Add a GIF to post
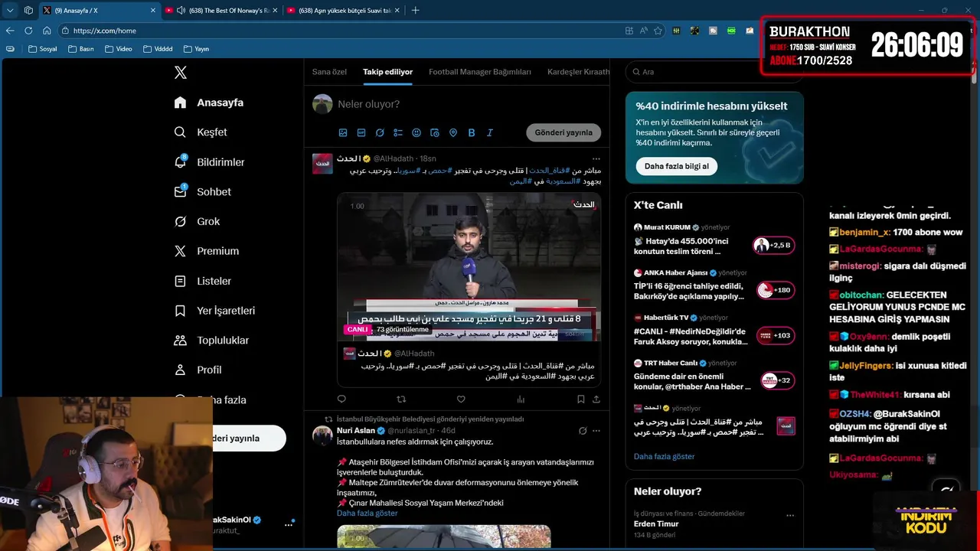Viewport: 980px width, 551px height. [361, 132]
